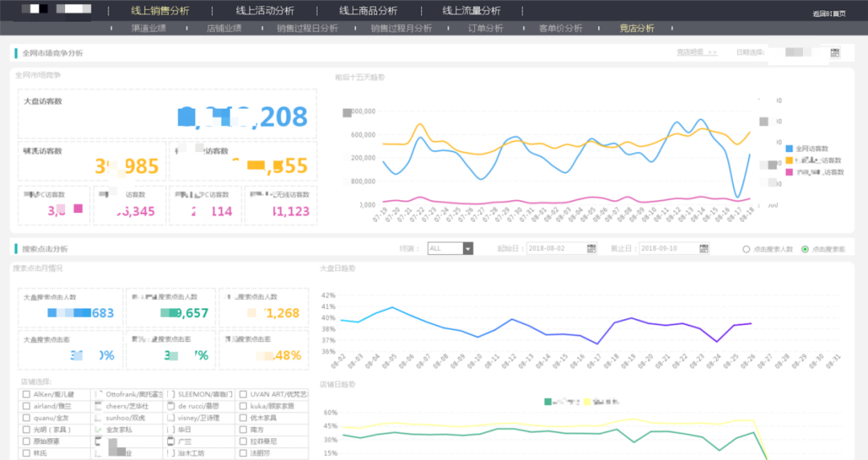
Task: Open the 线上商品分析 top menu
Action: click(368, 10)
